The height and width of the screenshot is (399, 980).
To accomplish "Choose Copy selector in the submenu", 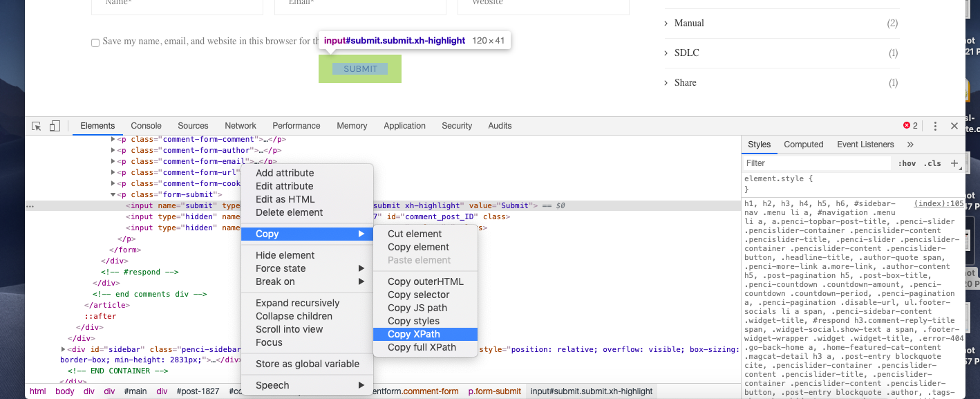I will click(x=425, y=295).
